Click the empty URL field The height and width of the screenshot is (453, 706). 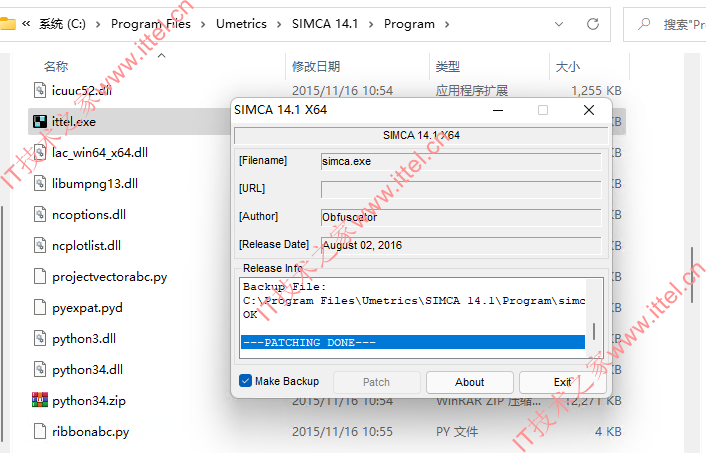pyautogui.click(x=461, y=189)
